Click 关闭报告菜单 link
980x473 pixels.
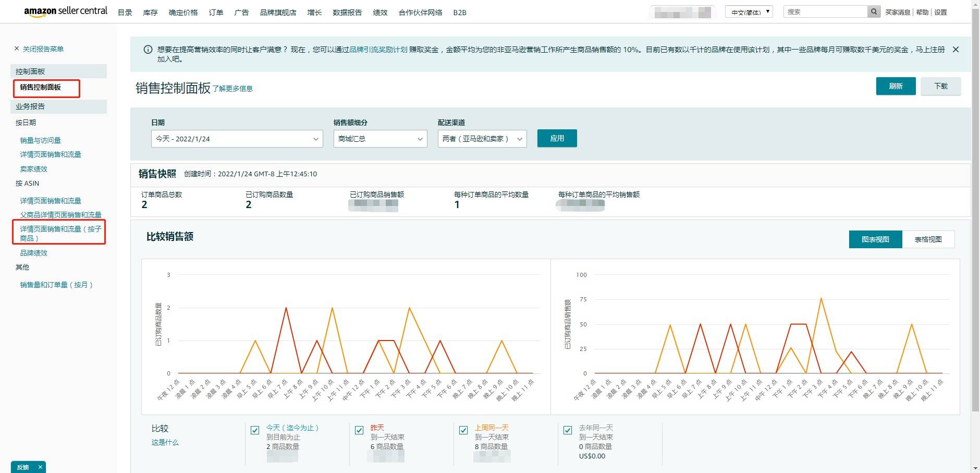click(43, 49)
